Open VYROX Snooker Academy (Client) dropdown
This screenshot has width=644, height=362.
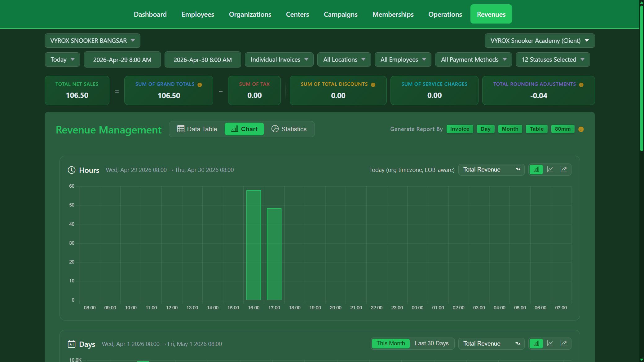point(540,41)
